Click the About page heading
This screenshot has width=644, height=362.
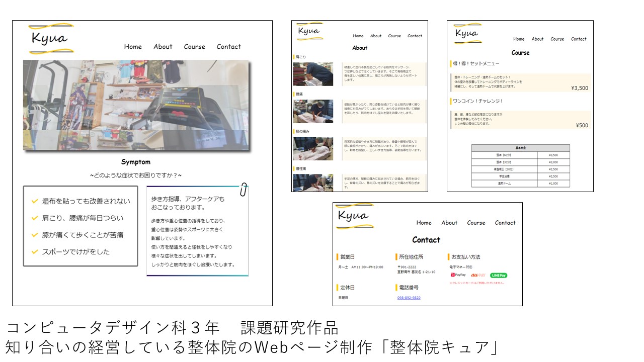click(360, 48)
